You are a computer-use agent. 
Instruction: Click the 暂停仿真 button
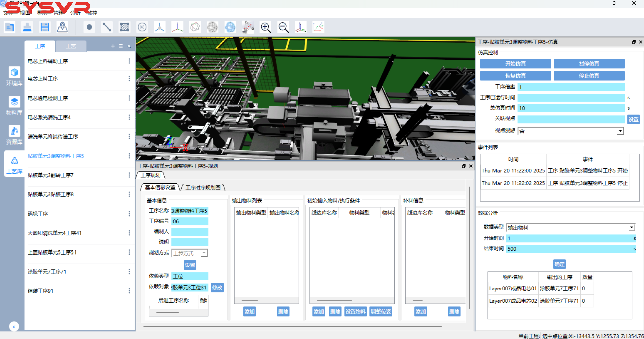[x=589, y=64]
